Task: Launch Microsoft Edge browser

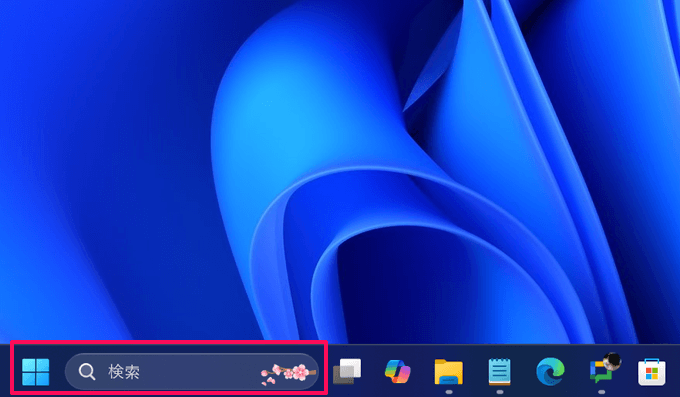Action: click(x=550, y=372)
